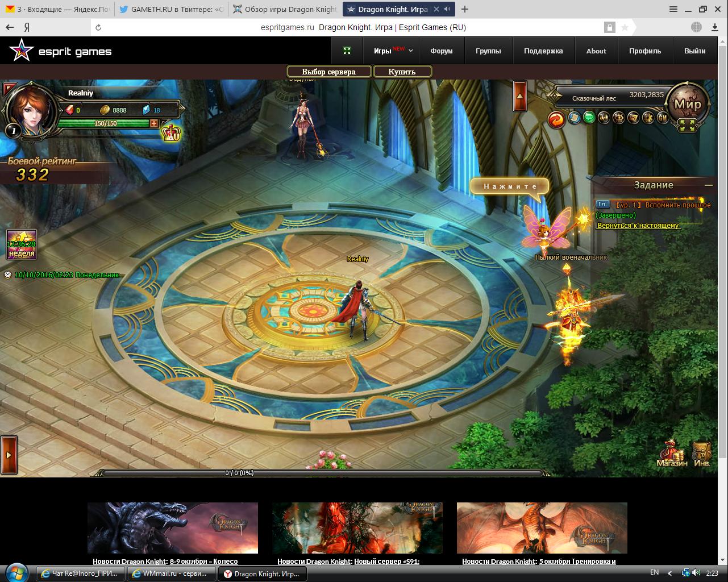728x582 pixels.
Task: Contact the GM via round icon
Action: coord(663,118)
